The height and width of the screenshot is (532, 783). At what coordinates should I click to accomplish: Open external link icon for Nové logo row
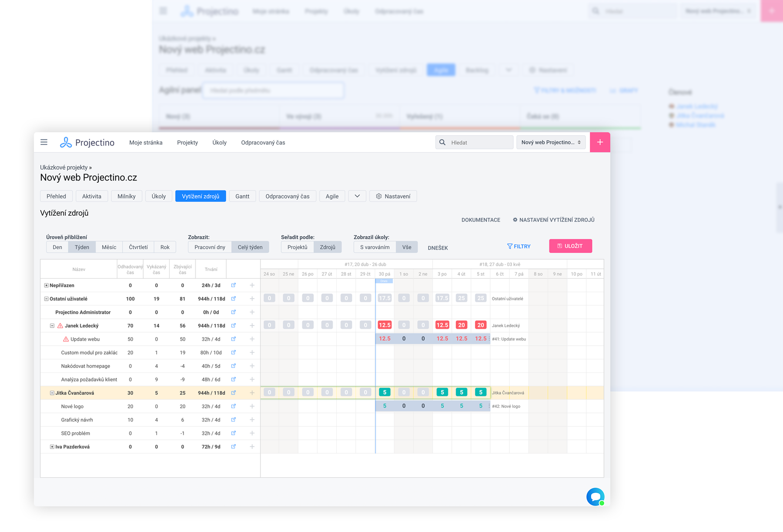(234, 406)
